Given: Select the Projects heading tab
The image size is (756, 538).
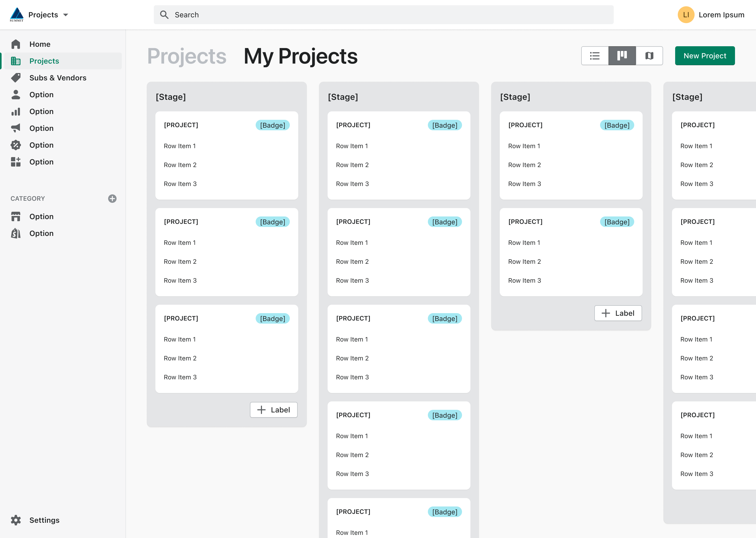Looking at the screenshot, I should click(x=187, y=56).
